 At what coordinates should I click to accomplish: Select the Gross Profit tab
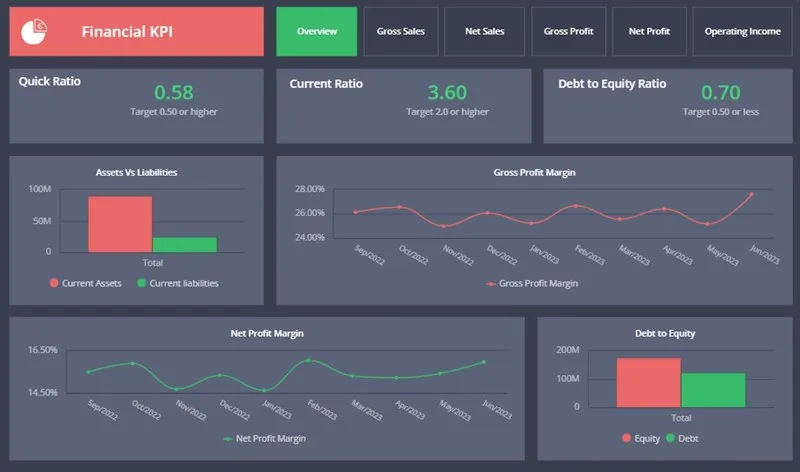pos(568,32)
